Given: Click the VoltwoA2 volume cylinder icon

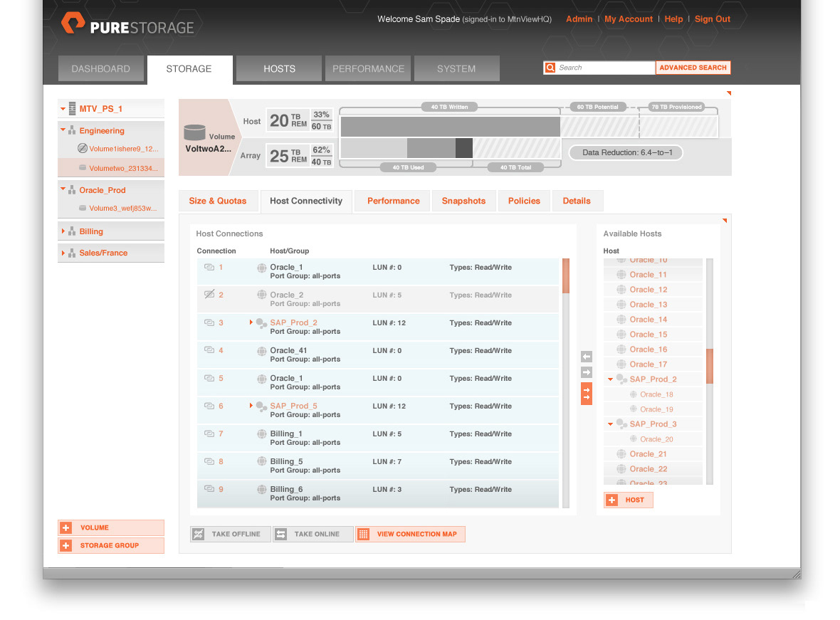Looking at the screenshot, I should [x=194, y=132].
